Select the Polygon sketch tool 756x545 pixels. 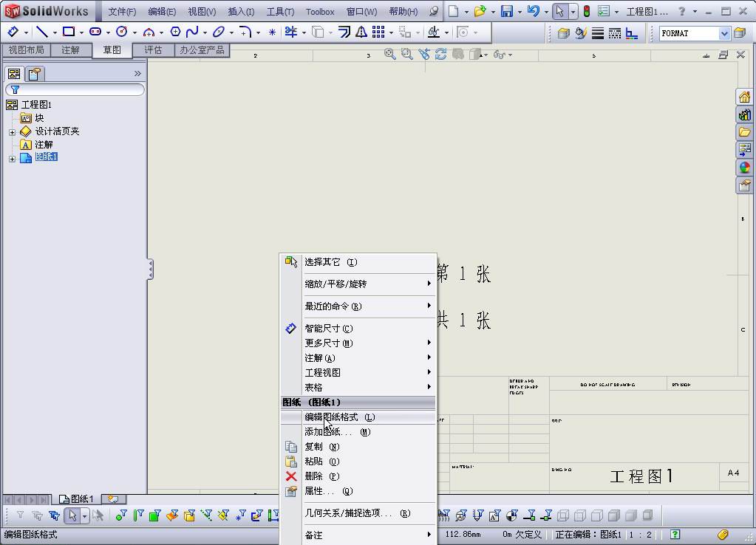pyautogui.click(x=175, y=32)
